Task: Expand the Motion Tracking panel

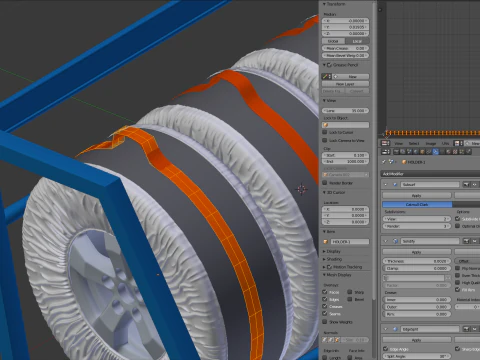Action: click(x=324, y=267)
